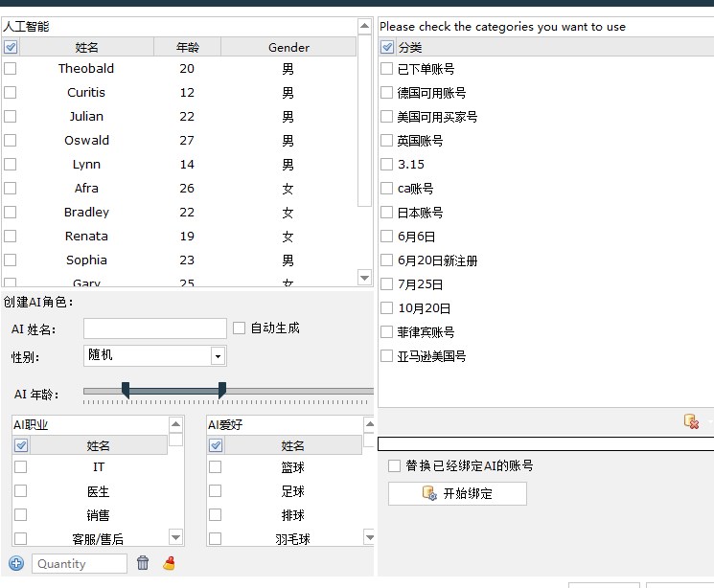714x588 pixels.
Task: Check the 排球 hobby checkbox
Action: (216, 514)
